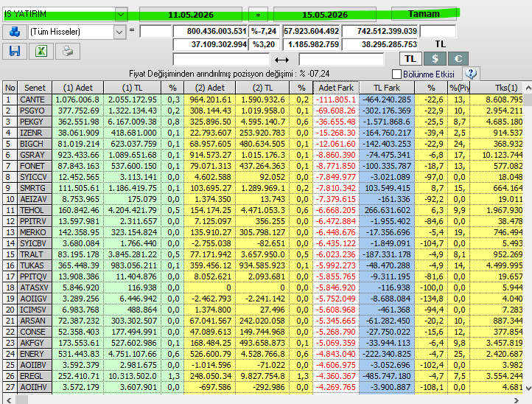
Task: Click the empty input field left of the arrow
Action: pyautogui.click(x=221, y=60)
